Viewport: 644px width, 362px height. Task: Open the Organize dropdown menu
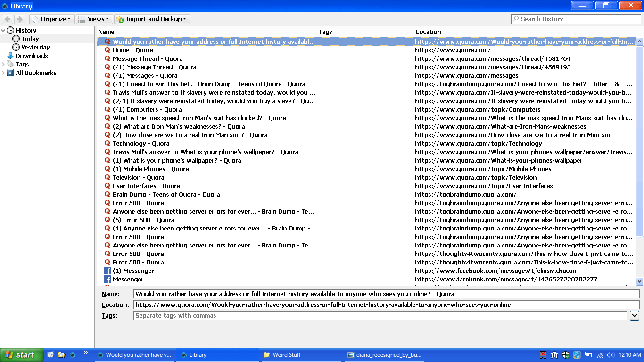point(52,19)
